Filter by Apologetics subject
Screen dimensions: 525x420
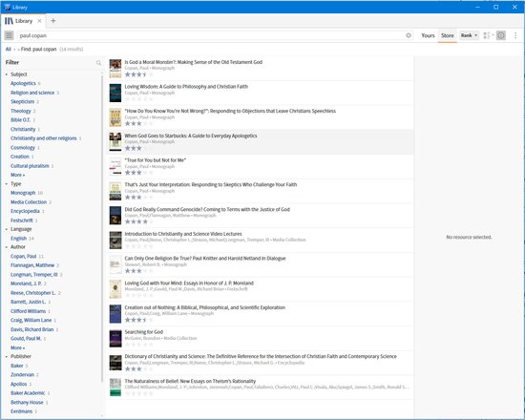tap(23, 83)
